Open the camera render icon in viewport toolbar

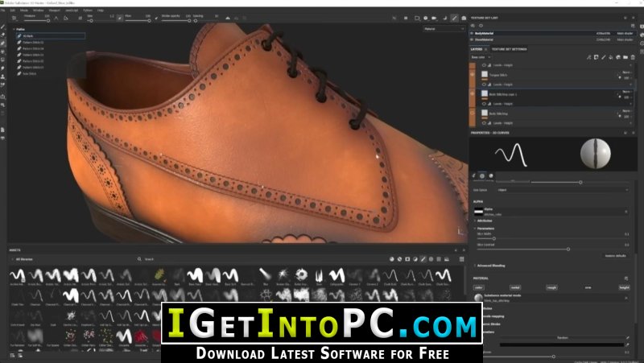tap(434, 18)
